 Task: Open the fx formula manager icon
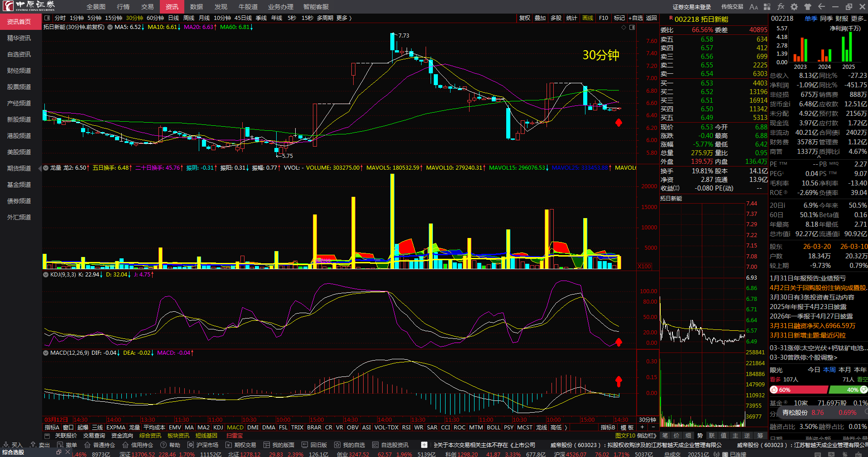(781, 7)
